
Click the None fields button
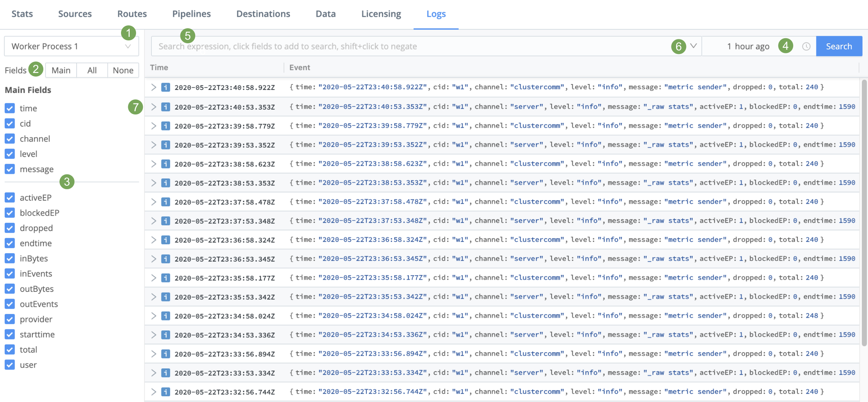123,70
